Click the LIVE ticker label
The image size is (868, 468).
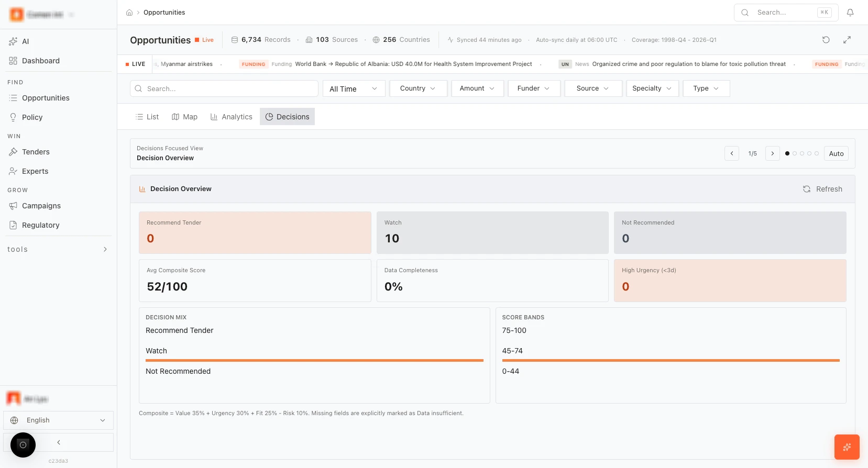click(x=136, y=64)
